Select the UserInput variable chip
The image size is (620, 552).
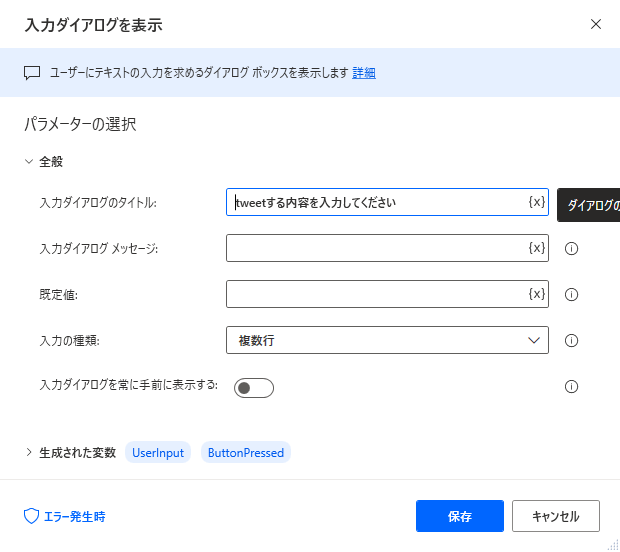pos(158,452)
